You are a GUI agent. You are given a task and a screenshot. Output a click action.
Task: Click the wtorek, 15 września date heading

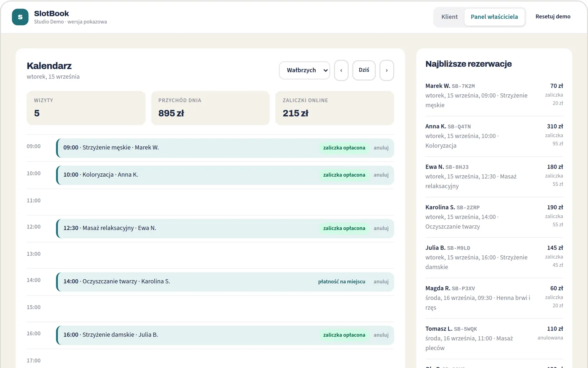point(53,77)
